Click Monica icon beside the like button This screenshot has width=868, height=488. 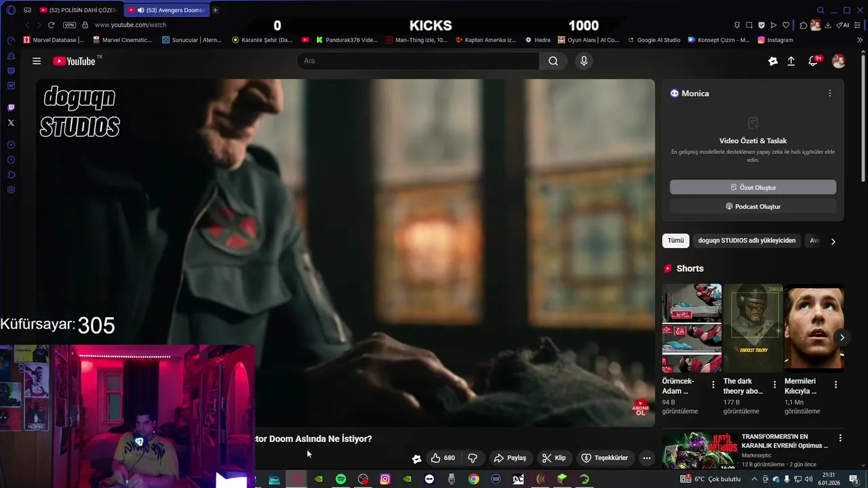416,459
